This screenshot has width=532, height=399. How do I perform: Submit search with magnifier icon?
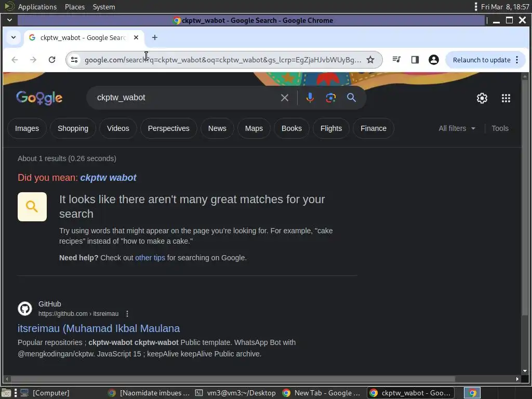click(352, 98)
